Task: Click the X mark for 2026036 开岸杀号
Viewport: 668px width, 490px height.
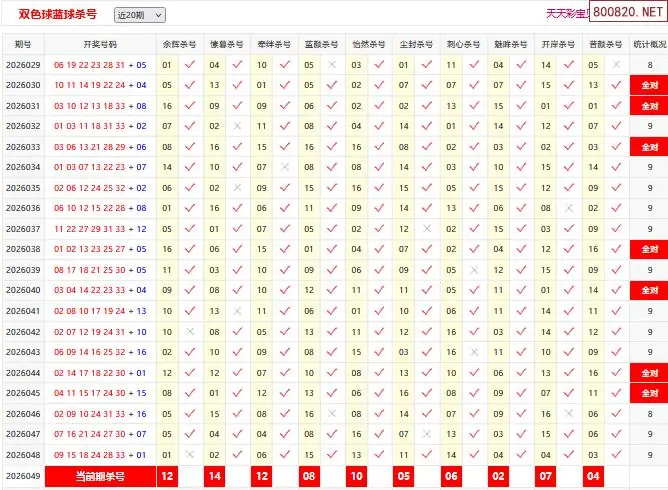Action: pyautogui.click(x=569, y=208)
